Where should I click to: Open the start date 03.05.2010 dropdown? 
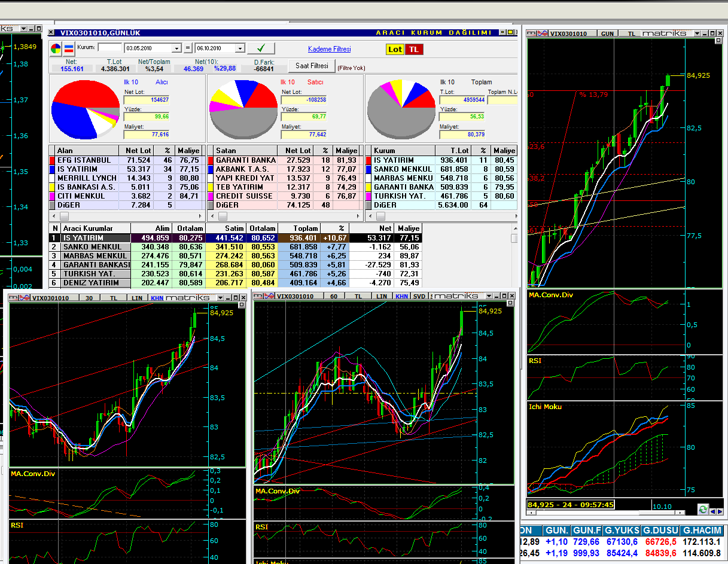coord(176,48)
